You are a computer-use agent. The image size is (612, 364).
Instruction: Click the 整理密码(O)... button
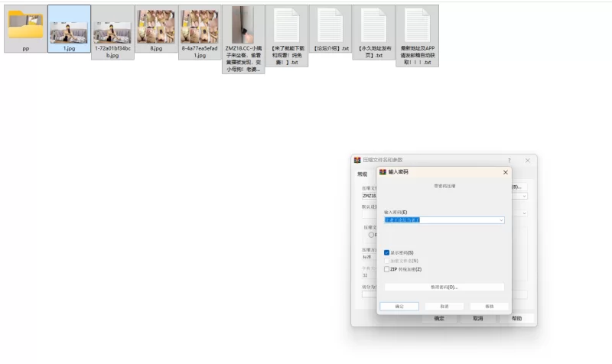tap(444, 287)
